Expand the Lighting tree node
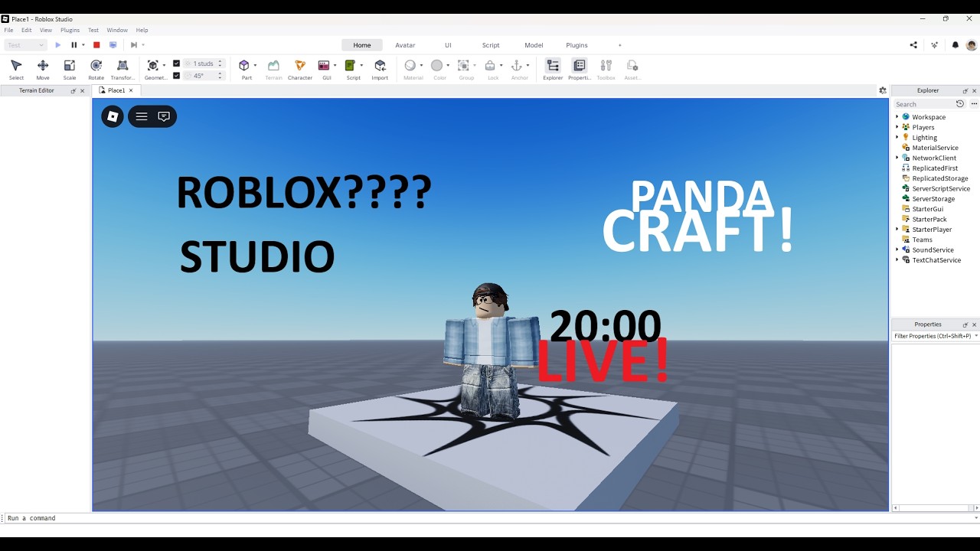This screenshot has width=980, height=551. coord(897,137)
